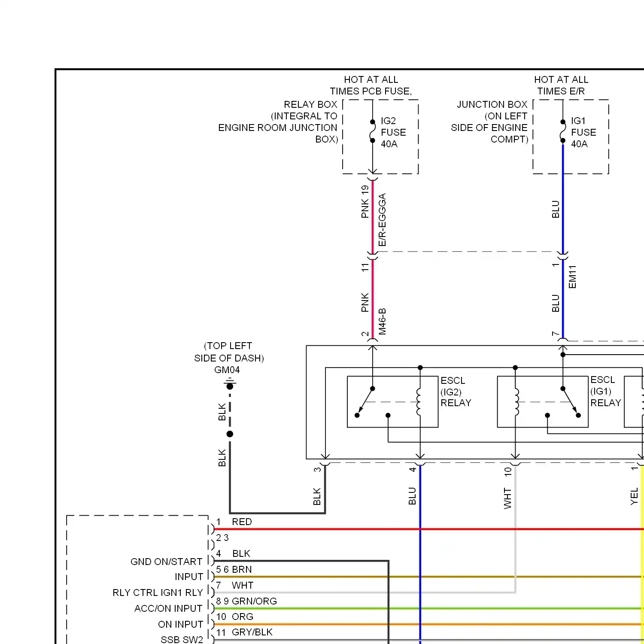Click the ACC/ON INPUT label
This screenshot has height=644, width=644.
pyautogui.click(x=168, y=608)
